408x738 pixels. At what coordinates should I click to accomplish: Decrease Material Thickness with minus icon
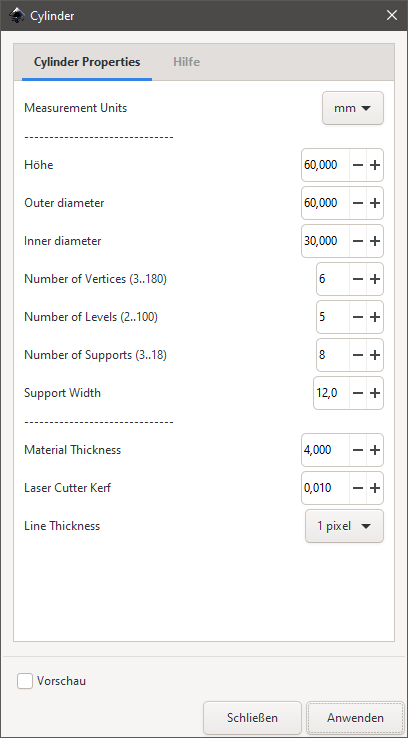pos(358,450)
